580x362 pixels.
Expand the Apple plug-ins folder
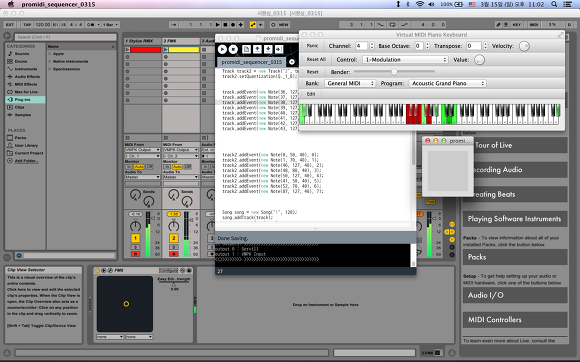[x=50, y=54]
